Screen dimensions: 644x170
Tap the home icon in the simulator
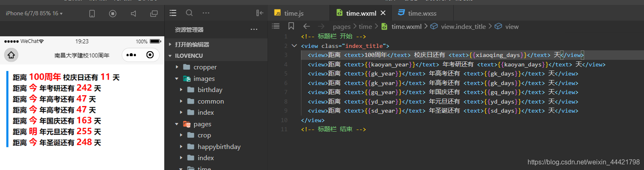tap(11, 55)
